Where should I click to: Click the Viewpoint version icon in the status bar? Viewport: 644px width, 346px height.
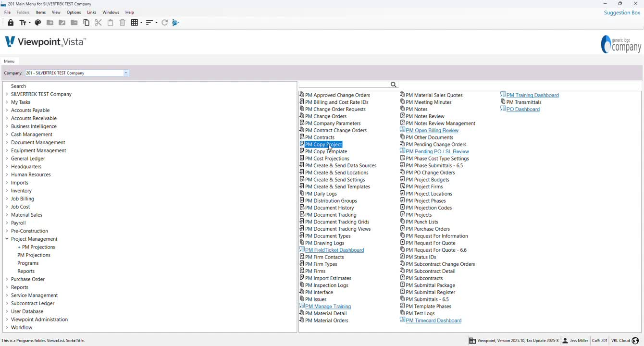pos(472,341)
